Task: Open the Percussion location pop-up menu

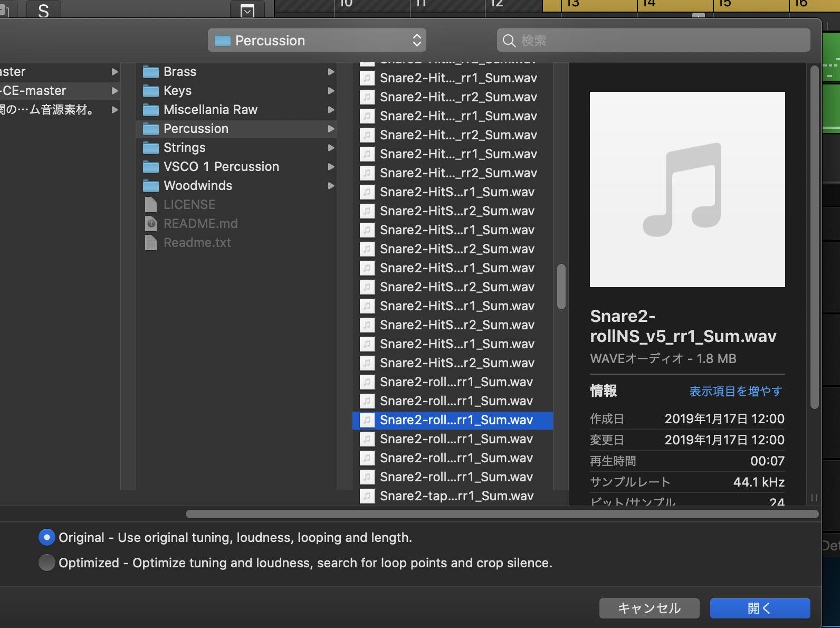Action: [317, 41]
